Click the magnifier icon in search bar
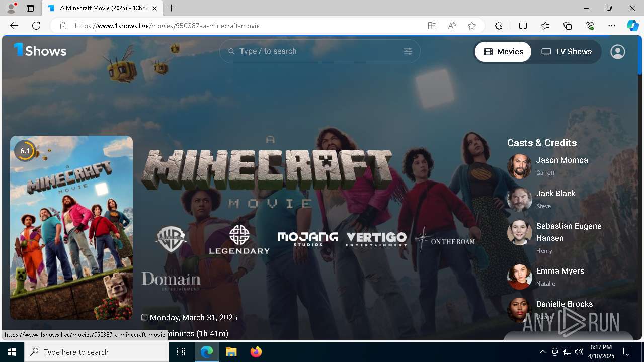The width and height of the screenshot is (644, 362). [231, 51]
